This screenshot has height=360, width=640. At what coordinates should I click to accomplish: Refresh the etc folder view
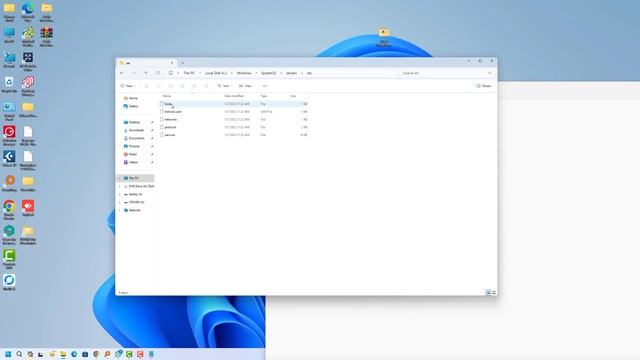[x=158, y=73]
